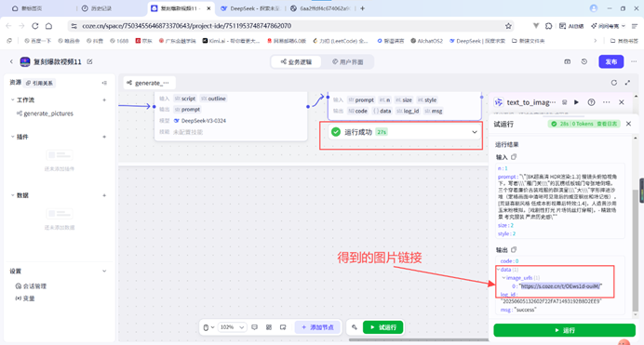
Task: Open 会话管理 under settings
Action: (31, 286)
